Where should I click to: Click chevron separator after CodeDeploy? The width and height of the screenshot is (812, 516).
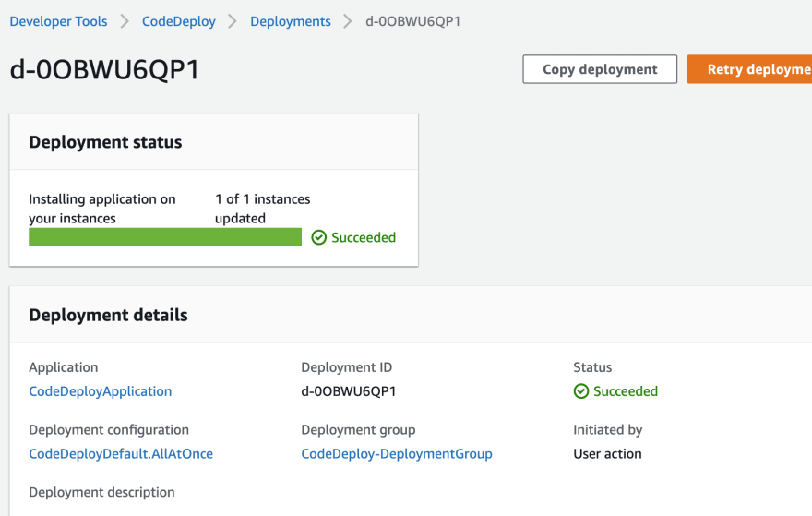(x=233, y=21)
